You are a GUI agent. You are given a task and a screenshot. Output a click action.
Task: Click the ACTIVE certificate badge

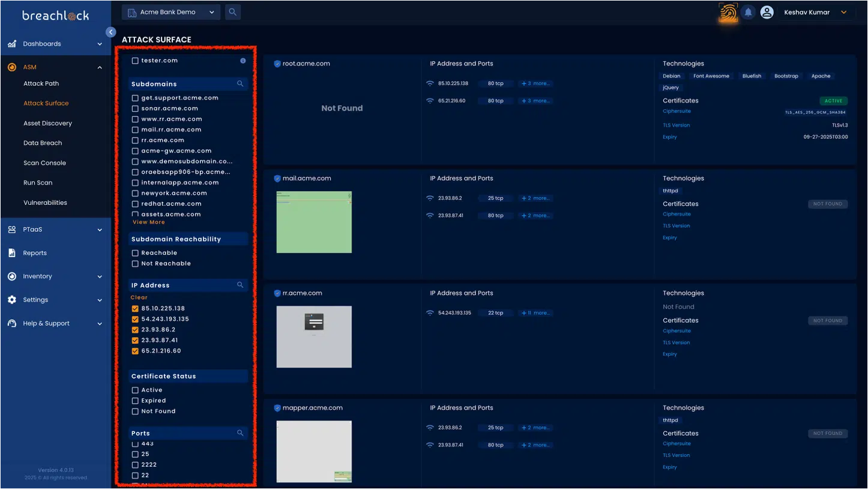pyautogui.click(x=833, y=101)
